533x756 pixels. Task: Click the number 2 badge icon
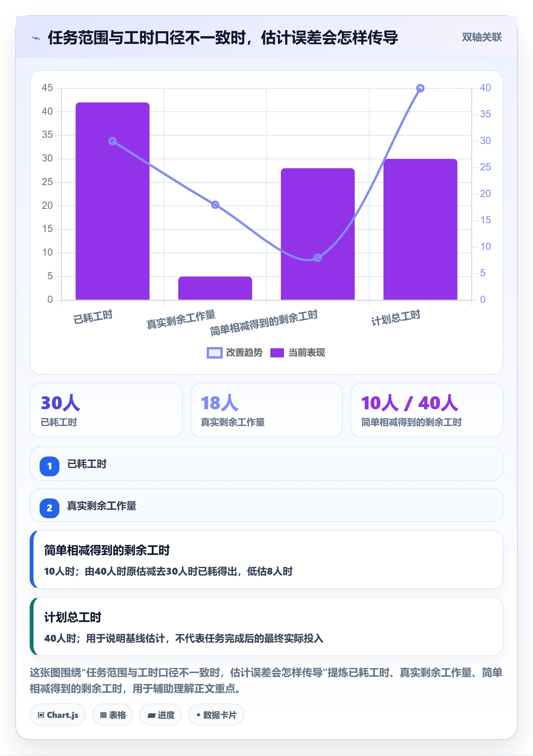tap(49, 508)
